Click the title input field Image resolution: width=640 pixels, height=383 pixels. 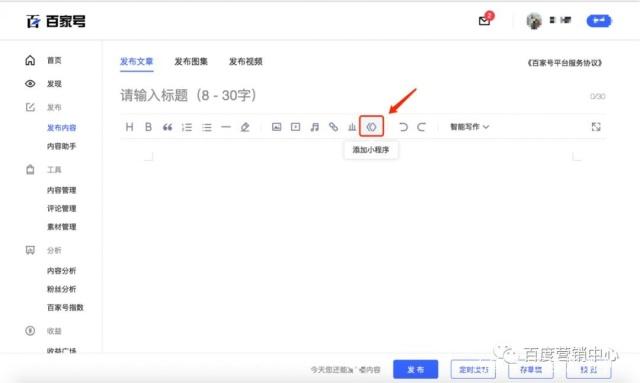[351, 96]
